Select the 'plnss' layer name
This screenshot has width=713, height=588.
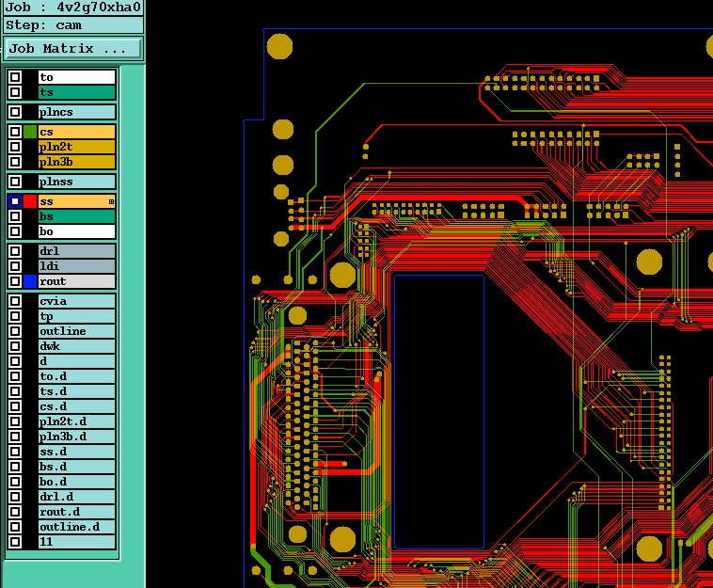tap(76, 182)
